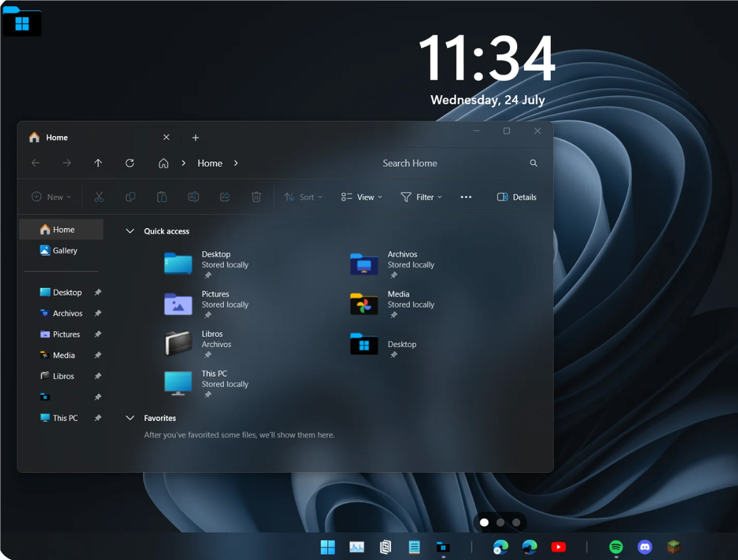Viewport: 738px width, 560px height.
Task: Collapse the Quick access section
Action: tap(130, 231)
